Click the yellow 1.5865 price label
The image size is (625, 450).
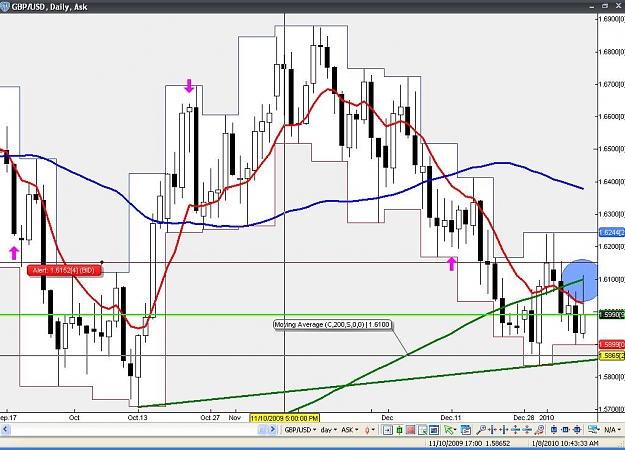(611, 355)
